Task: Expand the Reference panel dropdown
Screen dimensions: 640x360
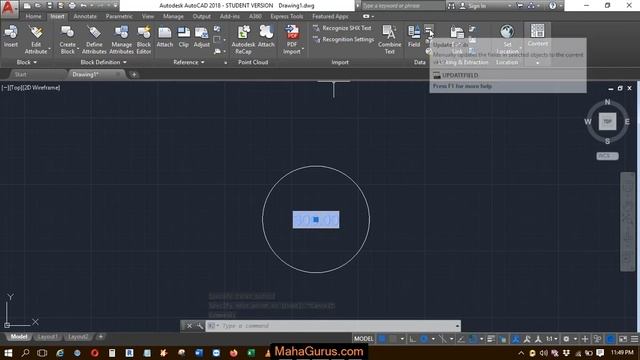Action: click(x=189, y=62)
